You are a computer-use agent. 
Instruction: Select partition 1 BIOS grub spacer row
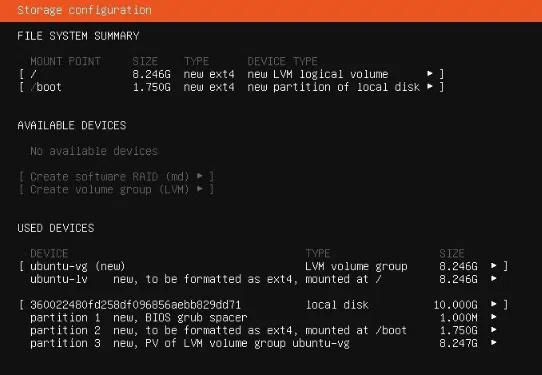click(264, 317)
